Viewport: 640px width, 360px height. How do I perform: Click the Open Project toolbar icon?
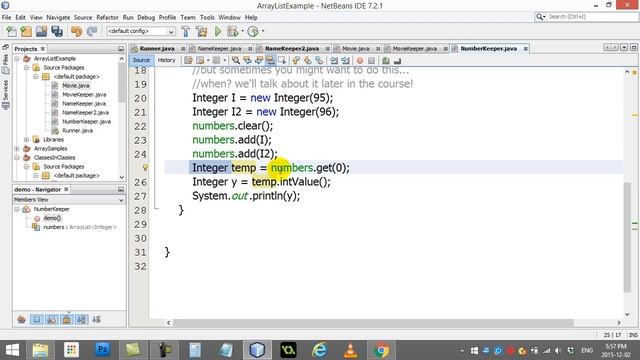[41, 31]
